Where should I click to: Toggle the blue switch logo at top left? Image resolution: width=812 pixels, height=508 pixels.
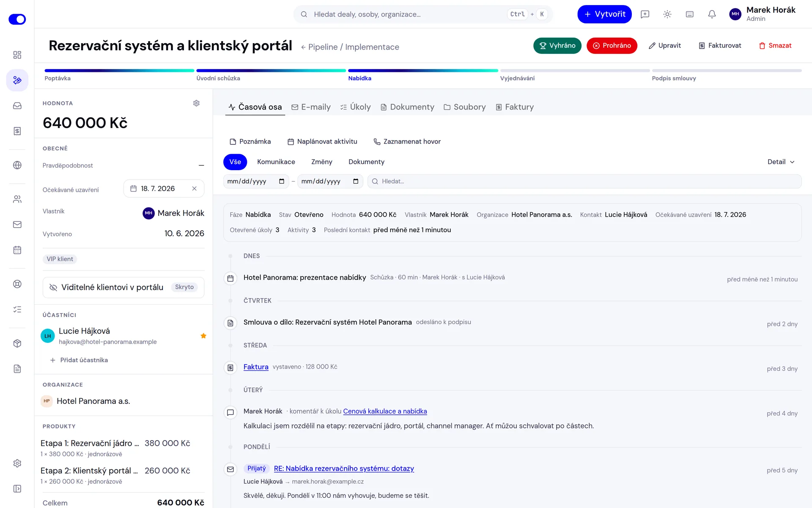[x=17, y=19]
